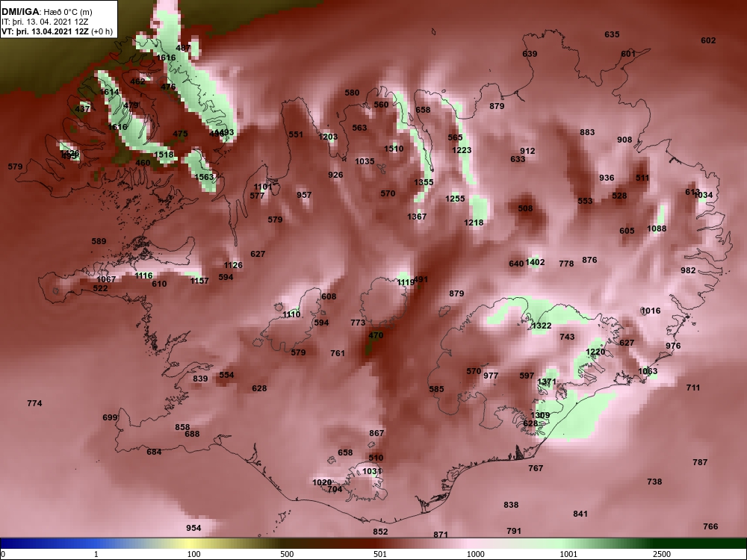The height and width of the screenshot is (560, 747).
Task: Click the map value 589
Action: pos(99,241)
